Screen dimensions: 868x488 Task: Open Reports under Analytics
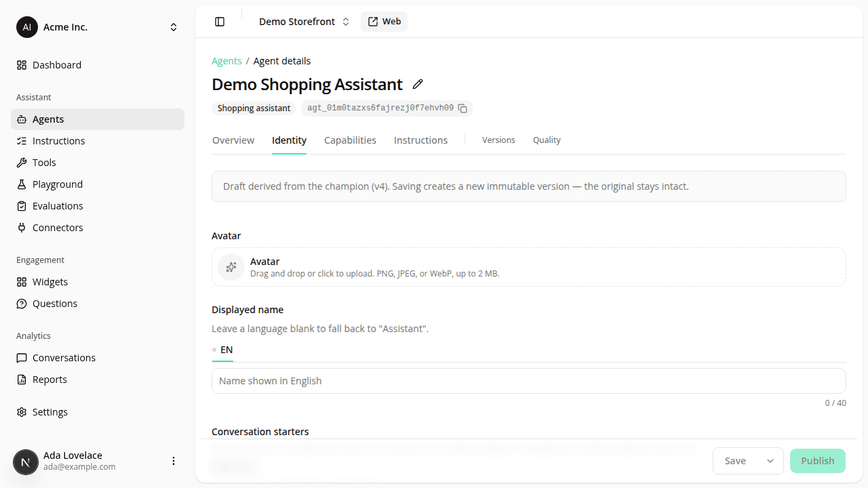[x=98, y=380]
